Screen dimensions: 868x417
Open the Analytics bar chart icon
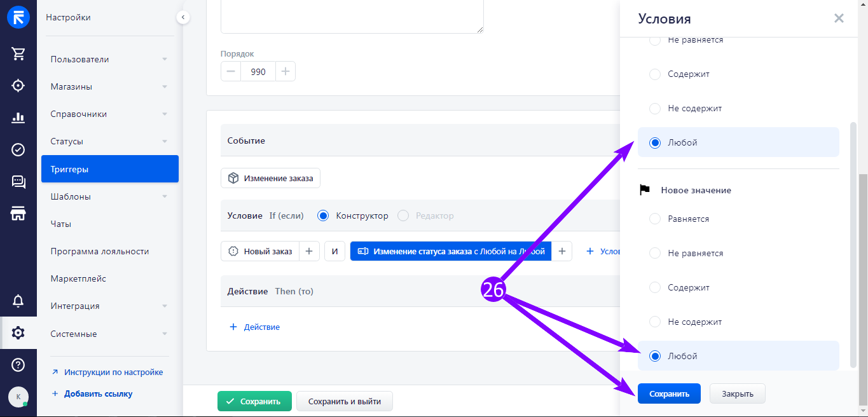(x=18, y=118)
